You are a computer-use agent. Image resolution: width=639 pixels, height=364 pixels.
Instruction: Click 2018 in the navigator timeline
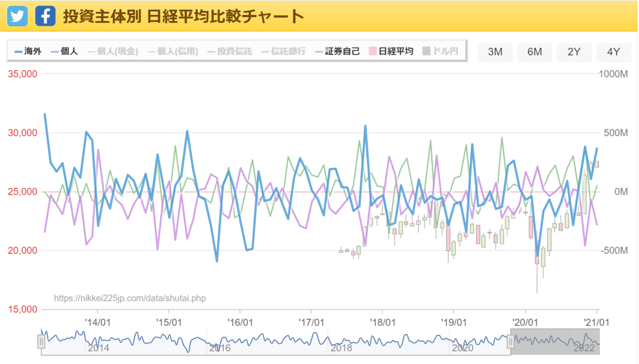(341, 348)
